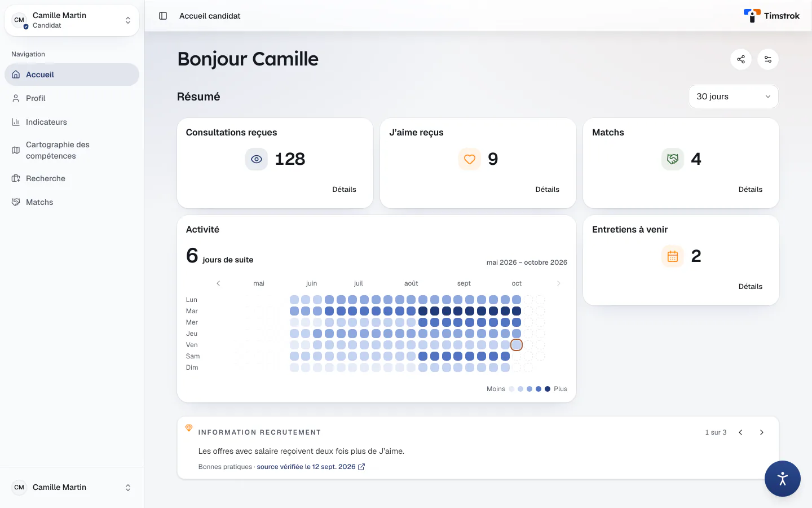Expand the bottom Camille Martin user menu
This screenshot has width=812, height=508.
pyautogui.click(x=72, y=488)
